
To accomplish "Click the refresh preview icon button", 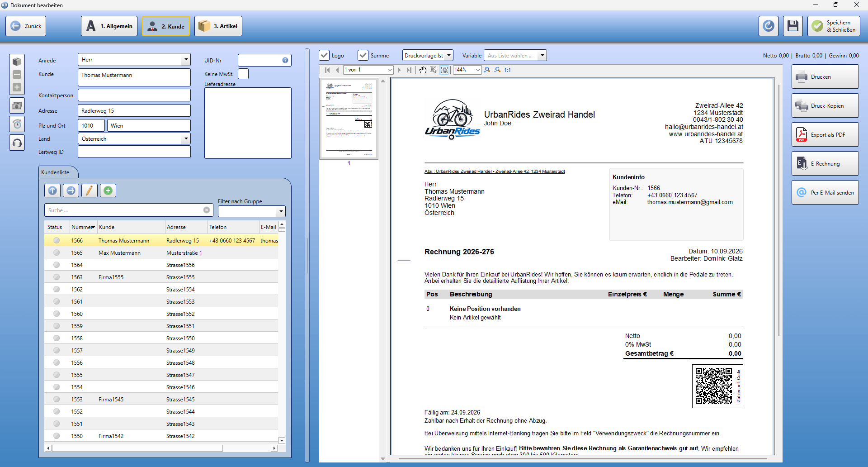I will 768,26.
